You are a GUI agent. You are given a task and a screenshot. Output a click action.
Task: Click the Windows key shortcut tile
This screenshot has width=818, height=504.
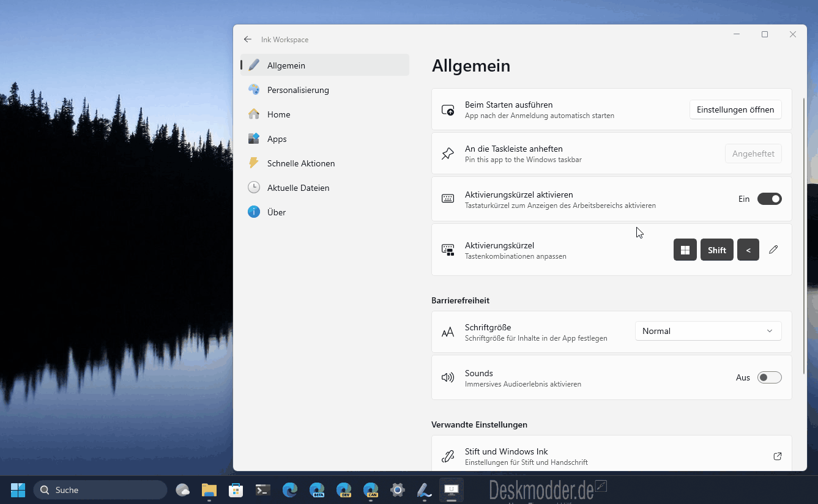(x=685, y=250)
